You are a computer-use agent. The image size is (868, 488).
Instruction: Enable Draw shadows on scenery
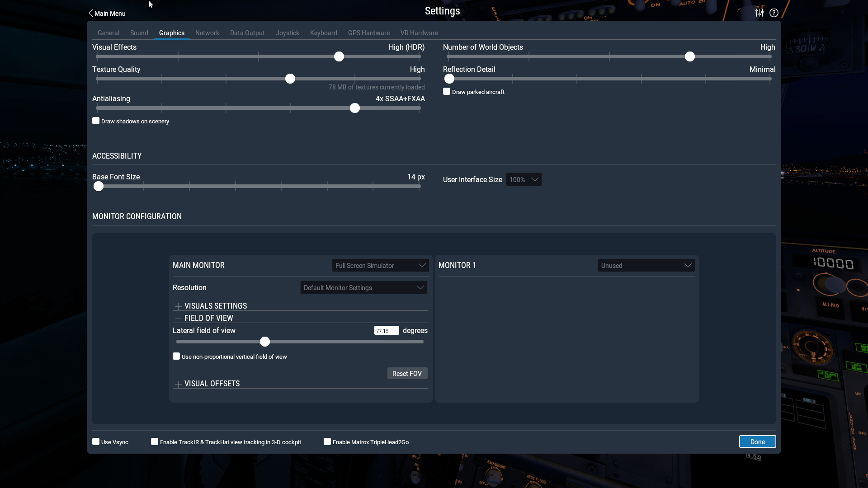pos(96,121)
